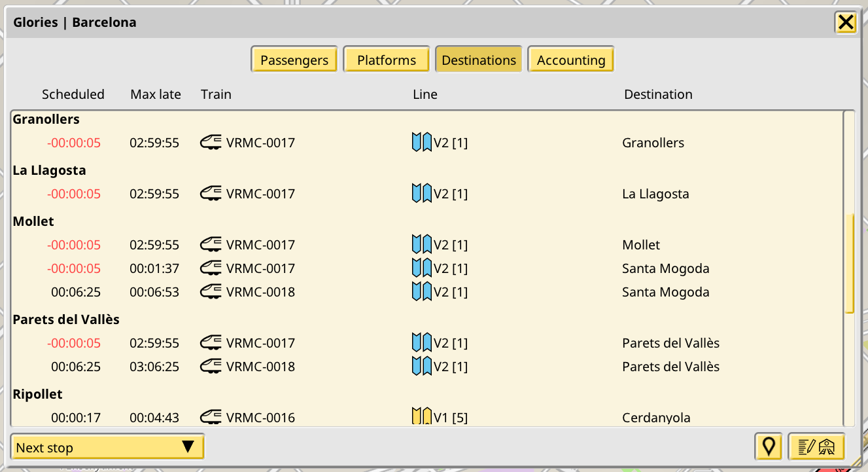Click the map pin locate icon
The height and width of the screenshot is (472, 868).
tap(769, 447)
